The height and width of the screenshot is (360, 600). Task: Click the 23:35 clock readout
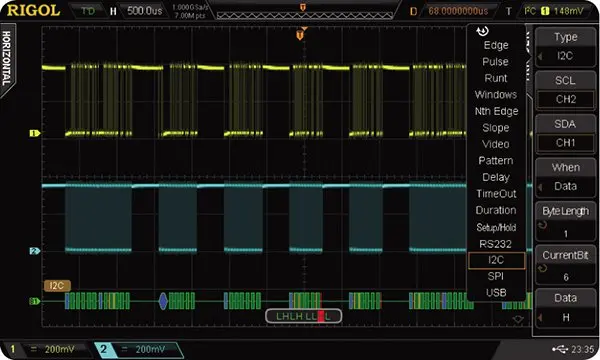(582, 349)
